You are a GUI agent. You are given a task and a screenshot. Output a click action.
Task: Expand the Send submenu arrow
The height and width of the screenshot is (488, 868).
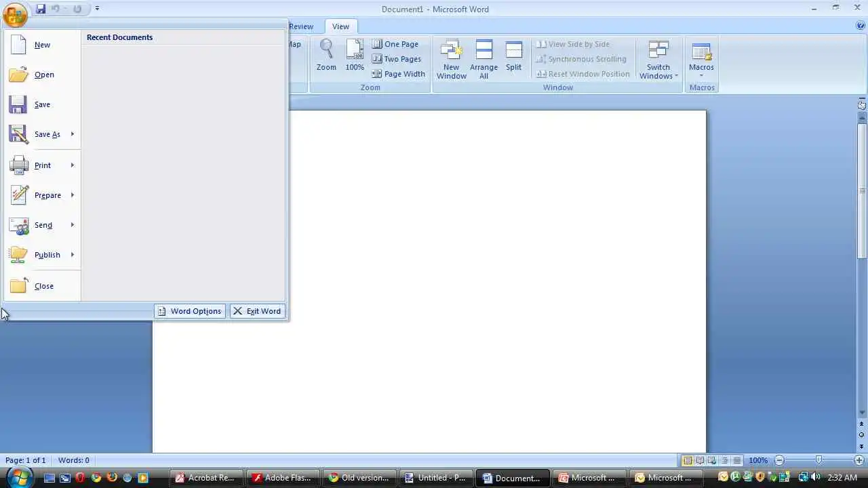tap(73, 225)
